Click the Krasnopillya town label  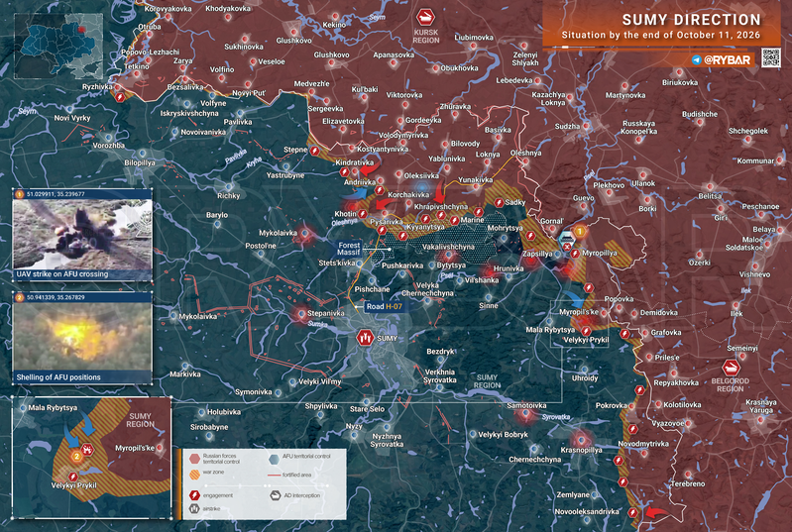(582, 450)
